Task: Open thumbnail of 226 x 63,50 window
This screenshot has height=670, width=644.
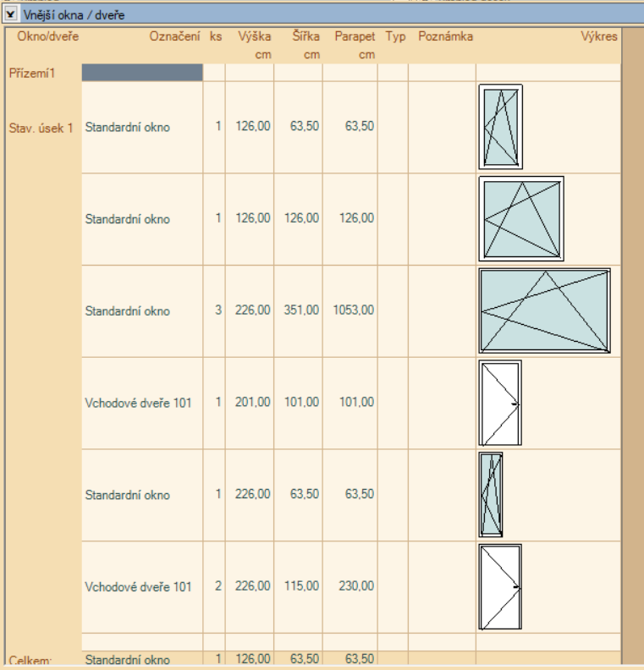Action: 491,494
